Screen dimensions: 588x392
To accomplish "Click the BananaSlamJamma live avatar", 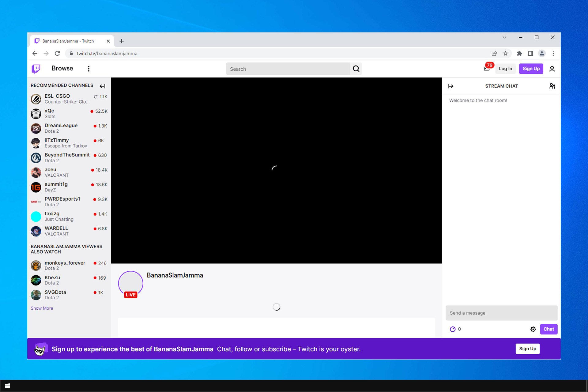I will tap(130, 284).
